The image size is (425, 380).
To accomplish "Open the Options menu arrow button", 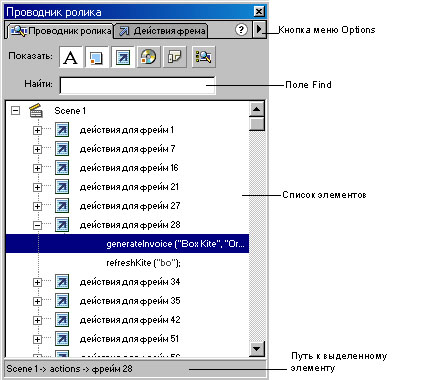I will click(259, 30).
